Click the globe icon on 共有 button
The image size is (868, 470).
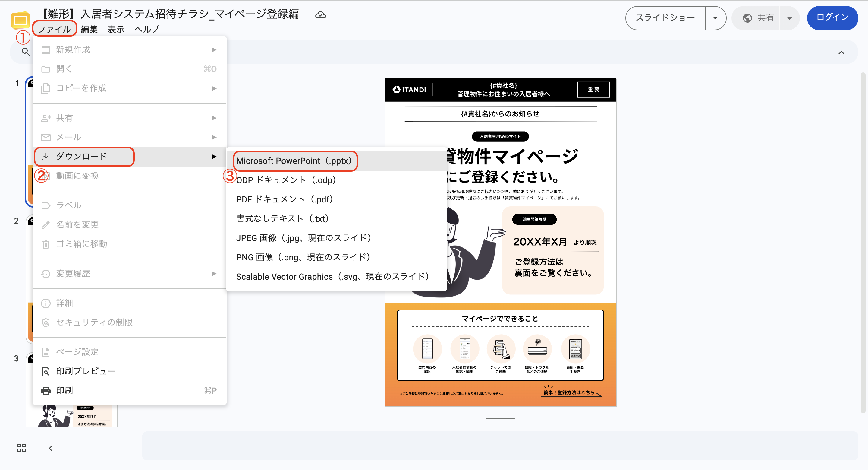(747, 18)
